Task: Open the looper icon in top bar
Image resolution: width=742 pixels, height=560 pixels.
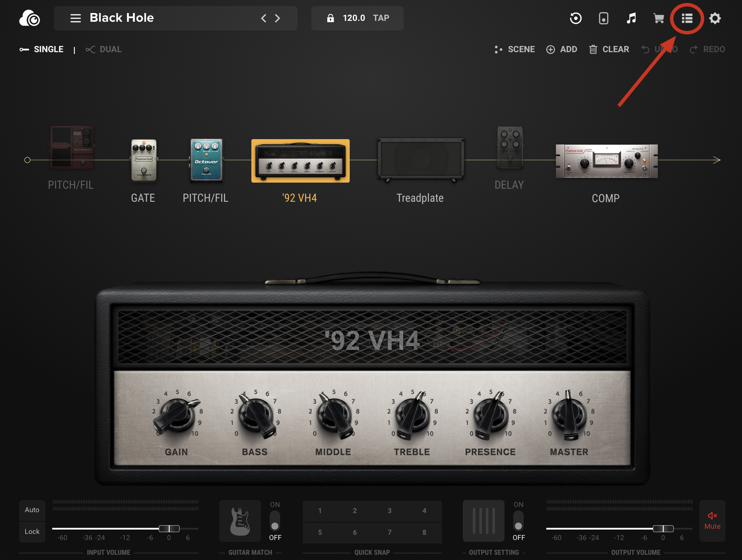Action: [576, 18]
